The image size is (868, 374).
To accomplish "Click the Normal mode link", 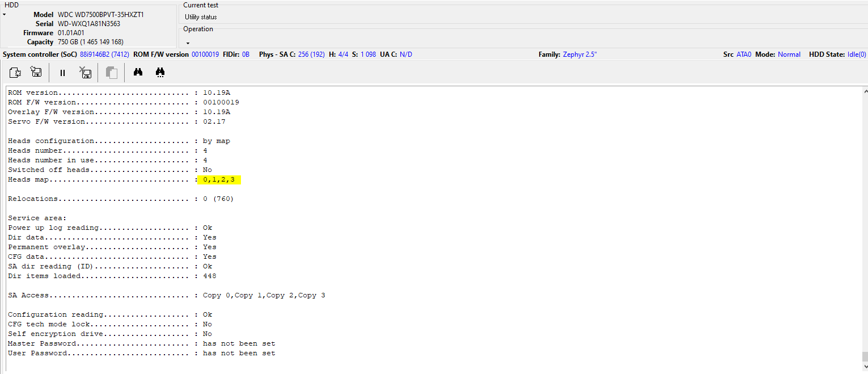I will [789, 54].
